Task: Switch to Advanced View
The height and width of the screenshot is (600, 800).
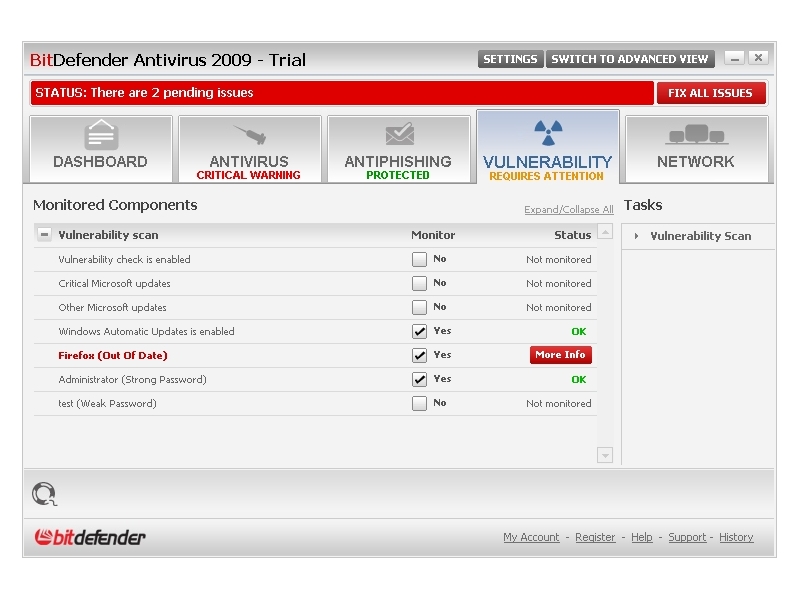Action: (630, 59)
